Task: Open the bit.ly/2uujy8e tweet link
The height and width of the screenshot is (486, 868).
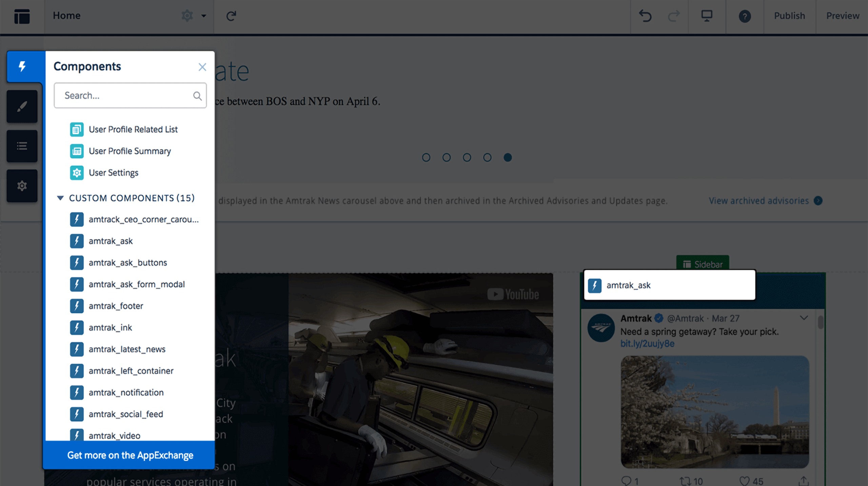Action: click(x=647, y=344)
